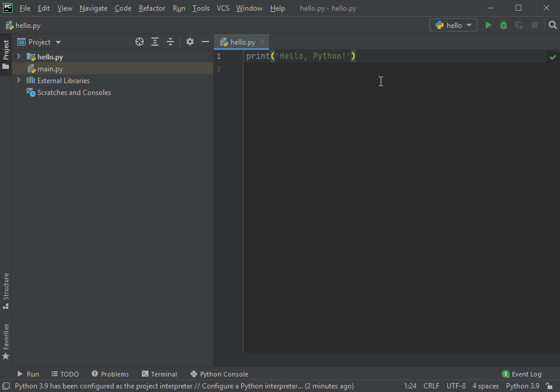Open the Edit menu
Image resolution: width=560 pixels, height=392 pixels.
point(43,8)
